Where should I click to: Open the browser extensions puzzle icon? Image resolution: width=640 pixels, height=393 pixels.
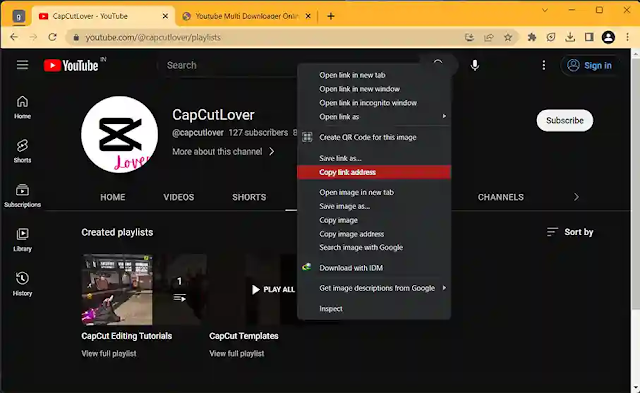pos(532,38)
